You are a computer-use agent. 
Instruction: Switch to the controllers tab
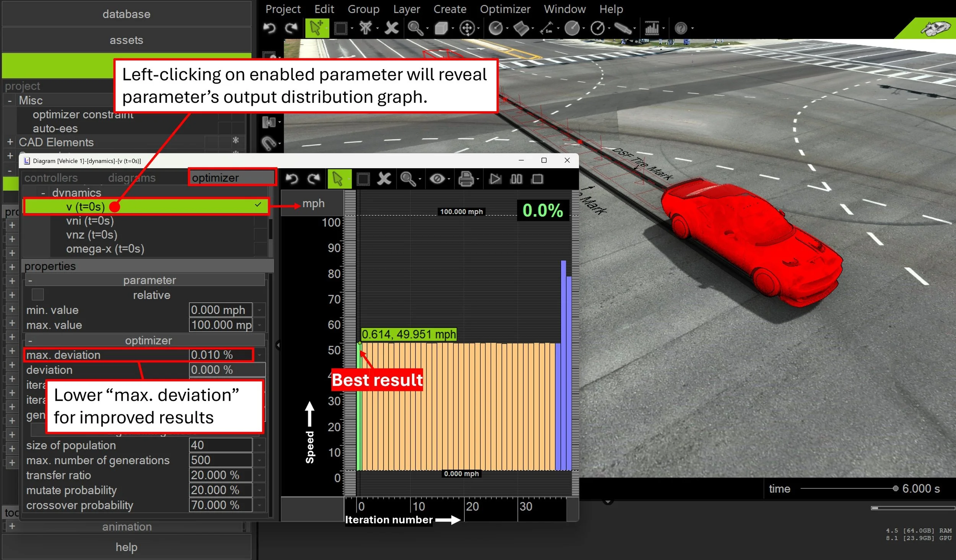click(51, 178)
